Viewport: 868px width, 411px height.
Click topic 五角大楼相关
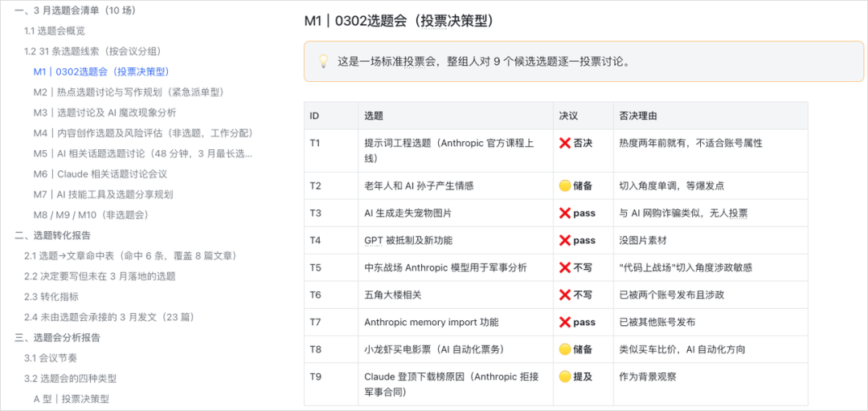coord(392,295)
